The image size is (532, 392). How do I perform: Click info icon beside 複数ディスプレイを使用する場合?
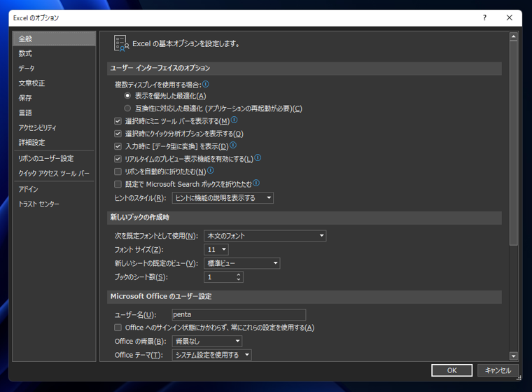206,84
